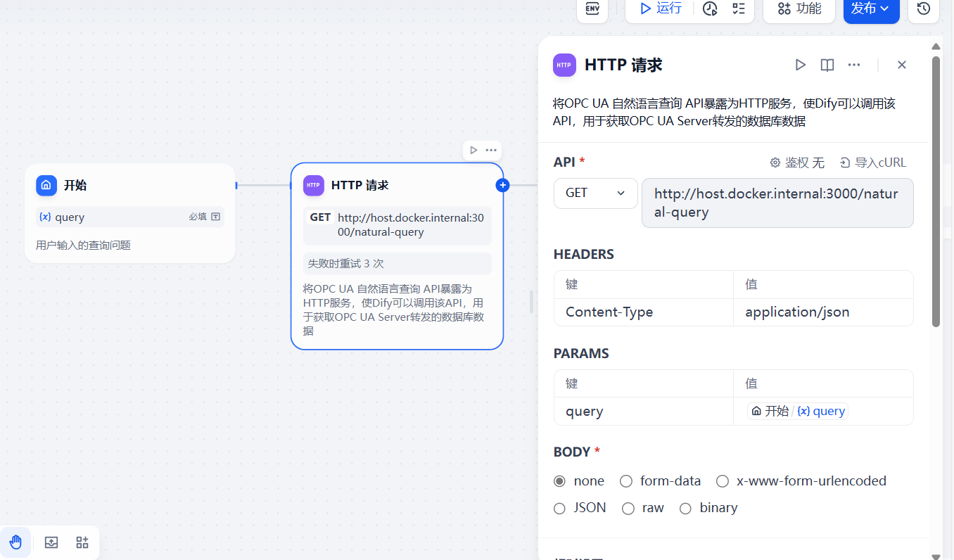Click the version history clock icon
Screen dimensions: 954x560
[923, 10]
